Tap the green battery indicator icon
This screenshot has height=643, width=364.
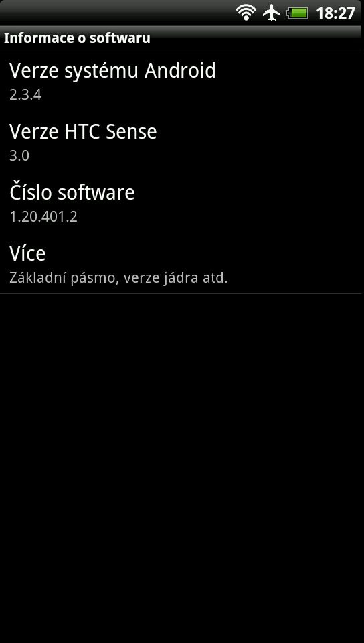(298, 13)
